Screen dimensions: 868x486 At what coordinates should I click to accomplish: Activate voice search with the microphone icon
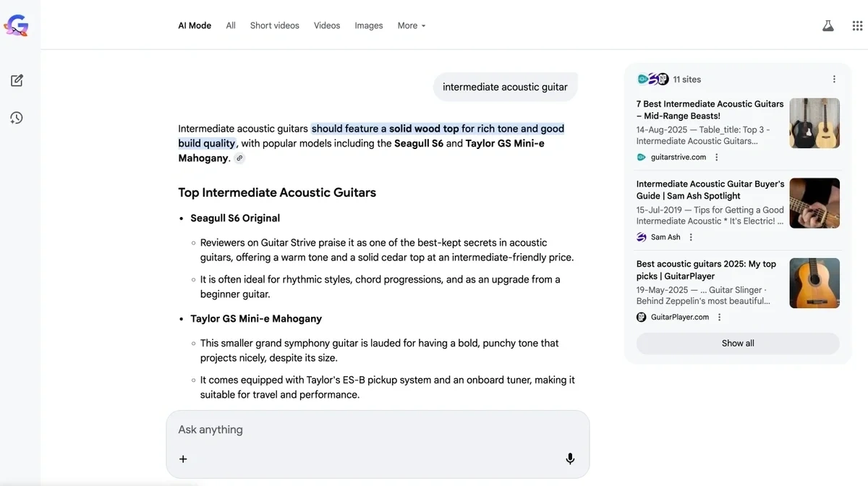pyautogui.click(x=569, y=459)
